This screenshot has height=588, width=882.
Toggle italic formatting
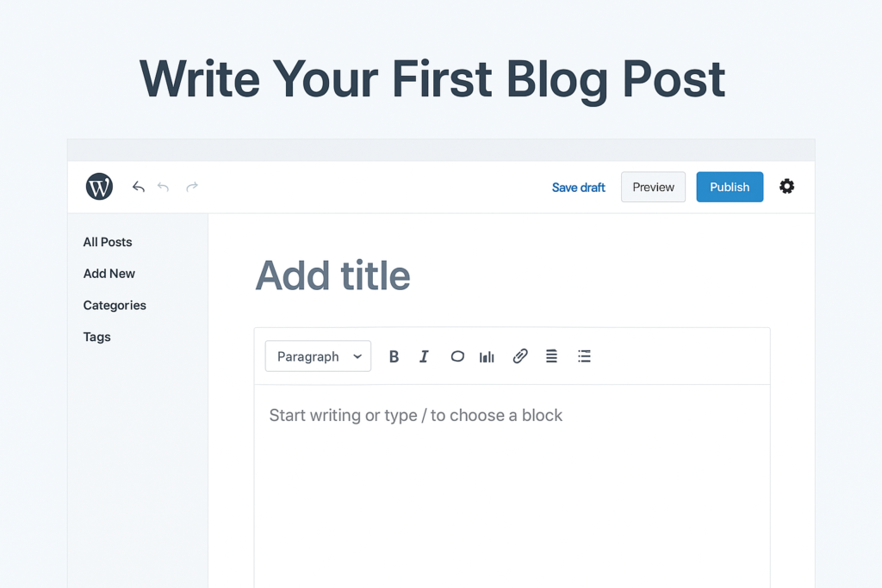pyautogui.click(x=424, y=356)
